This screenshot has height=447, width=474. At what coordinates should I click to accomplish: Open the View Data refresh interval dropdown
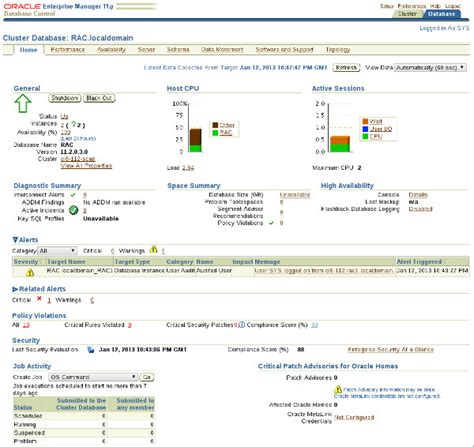click(x=430, y=67)
